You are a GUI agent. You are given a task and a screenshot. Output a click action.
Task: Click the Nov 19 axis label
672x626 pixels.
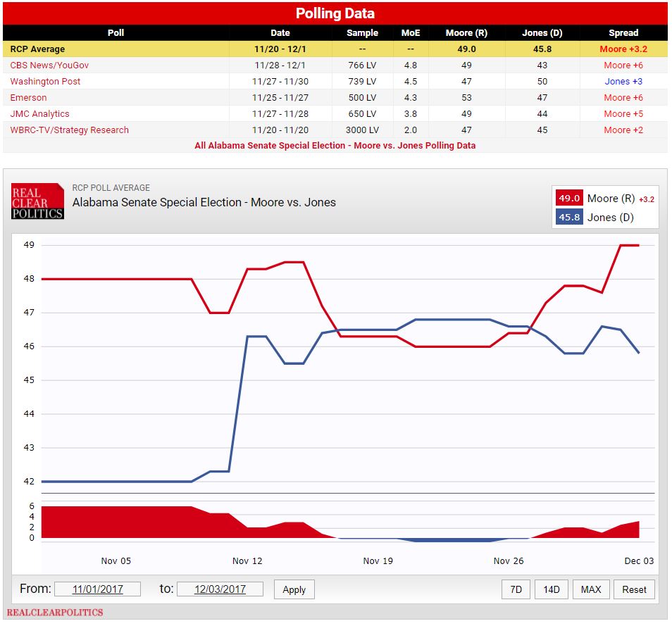pos(378,561)
